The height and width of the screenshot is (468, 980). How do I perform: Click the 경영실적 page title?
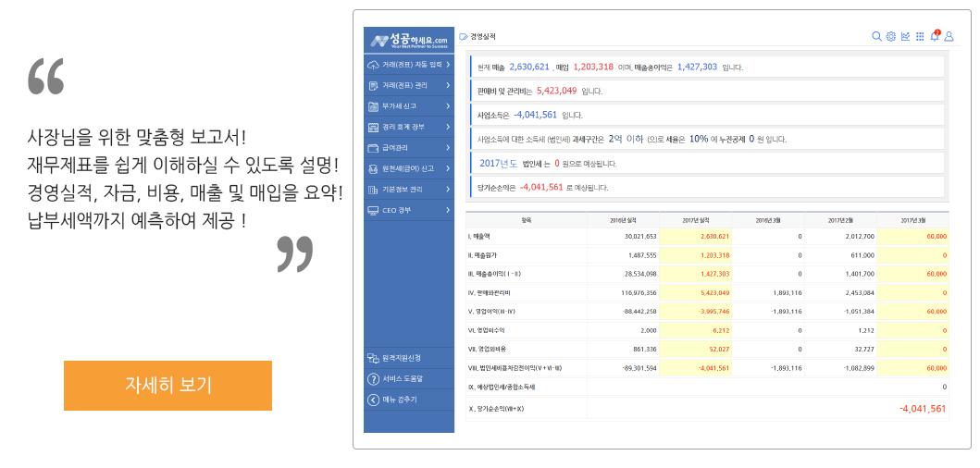coord(483,37)
